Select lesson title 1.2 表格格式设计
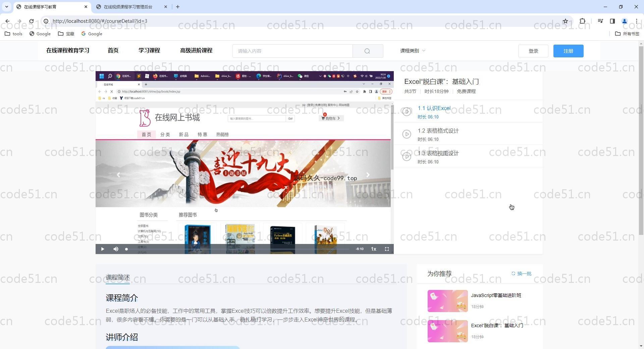The height and width of the screenshot is (349, 644). point(438,131)
